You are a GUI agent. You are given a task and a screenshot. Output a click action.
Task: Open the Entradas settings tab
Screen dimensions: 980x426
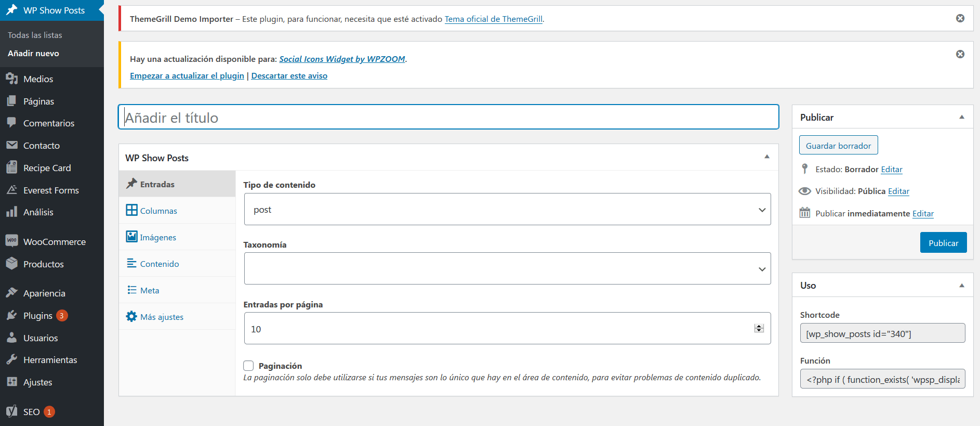click(x=177, y=184)
